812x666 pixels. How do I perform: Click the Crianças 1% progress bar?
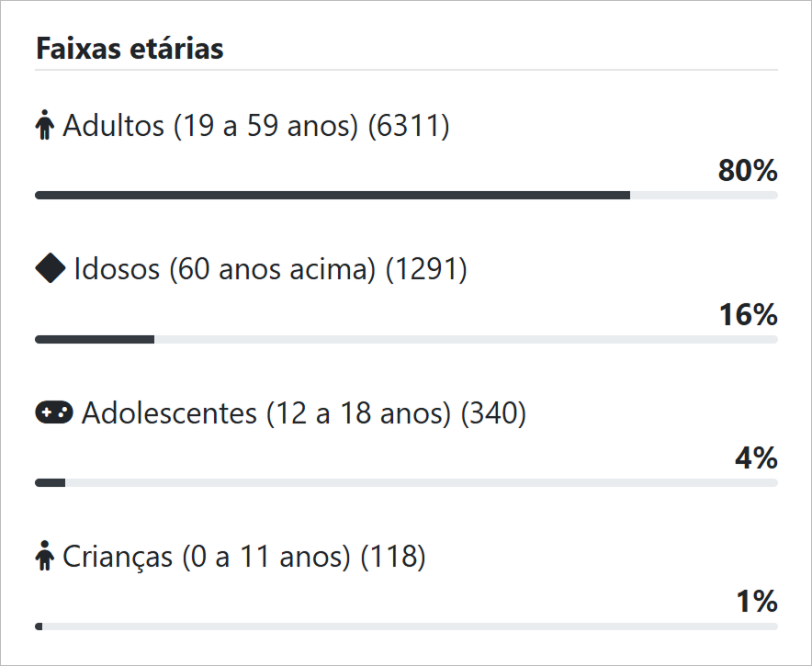tap(406, 626)
